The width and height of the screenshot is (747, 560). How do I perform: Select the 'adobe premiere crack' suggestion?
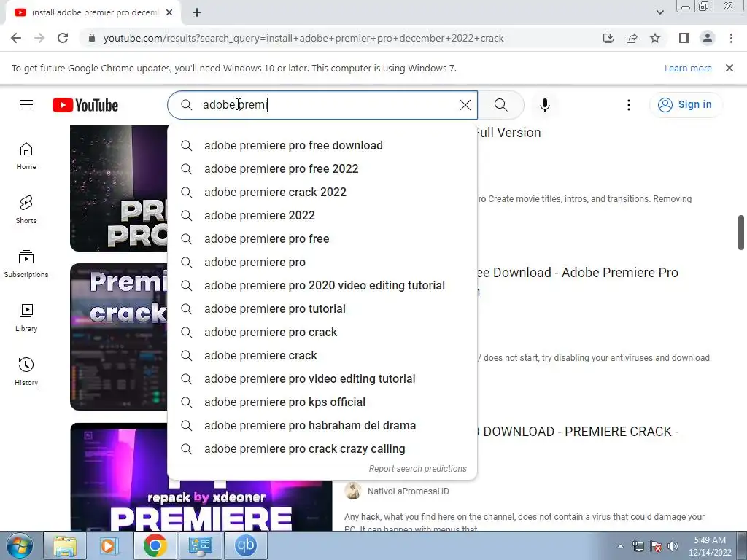coord(322,355)
